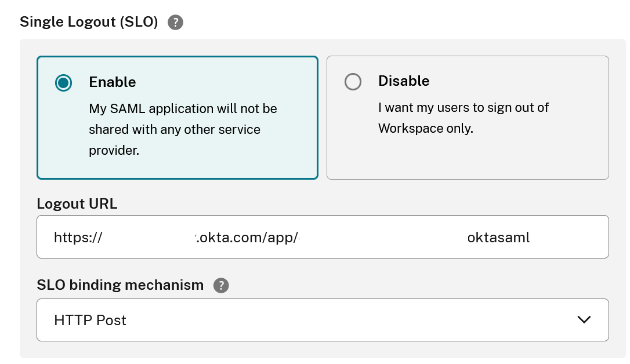Screen dimensions: 630x364
Task: Click the Disable option card
Action: pyautogui.click(x=468, y=116)
